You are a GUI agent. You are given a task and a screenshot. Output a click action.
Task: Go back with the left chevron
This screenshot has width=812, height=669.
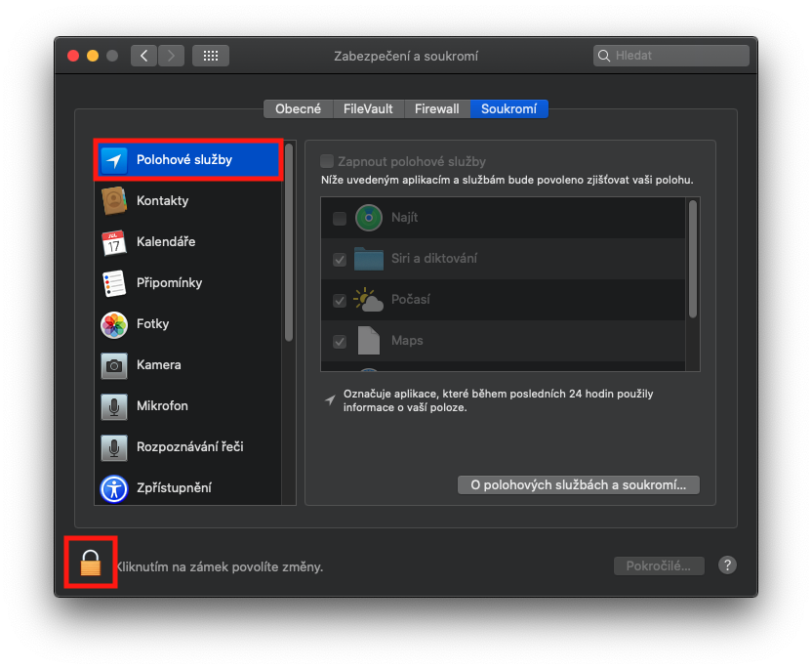[144, 56]
